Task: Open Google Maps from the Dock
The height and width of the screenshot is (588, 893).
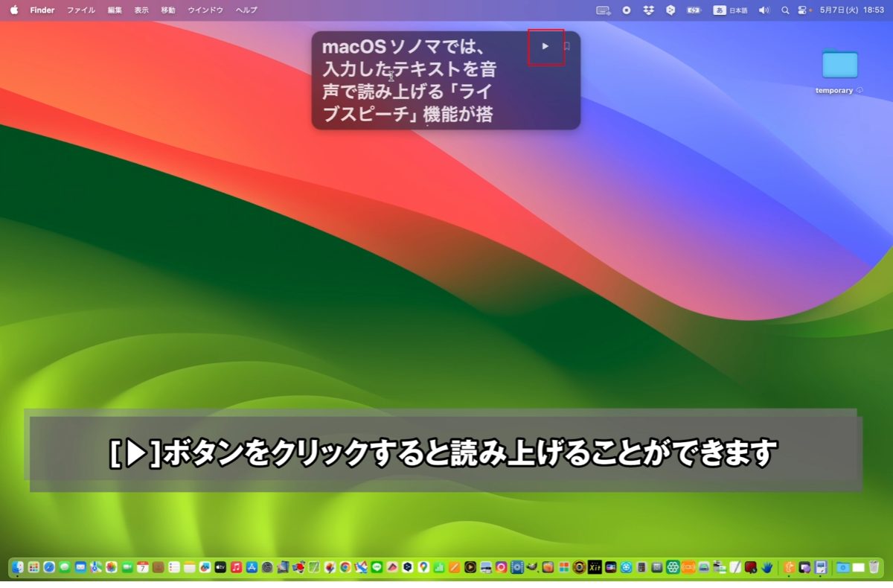Action: pos(423,567)
